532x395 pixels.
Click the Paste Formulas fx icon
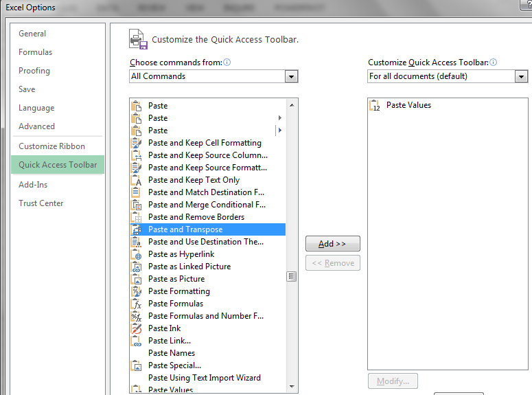coord(137,304)
